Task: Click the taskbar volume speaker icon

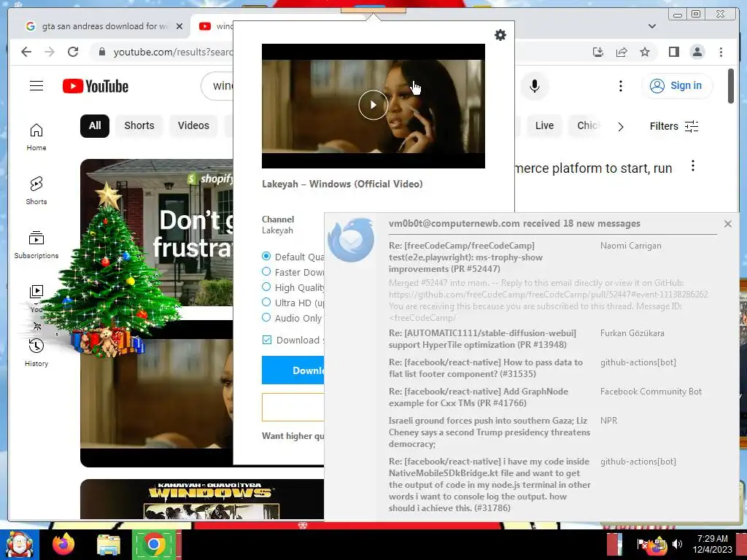Action: (677, 544)
